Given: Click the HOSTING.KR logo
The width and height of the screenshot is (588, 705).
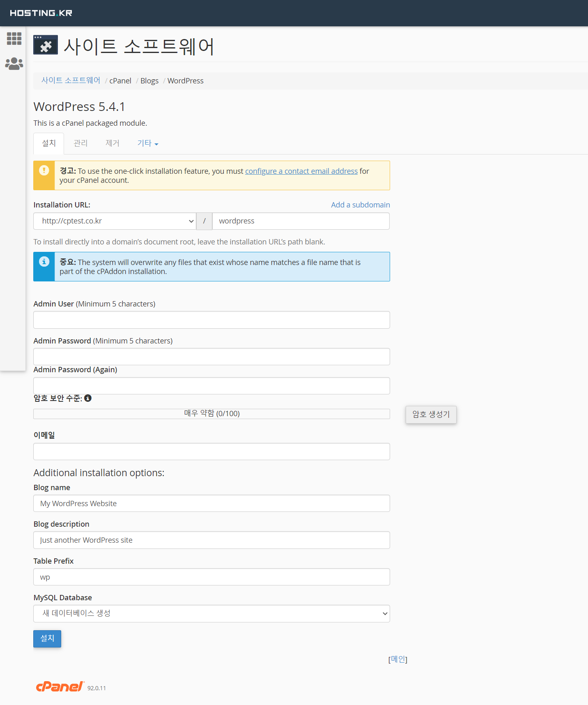Looking at the screenshot, I should click(41, 13).
